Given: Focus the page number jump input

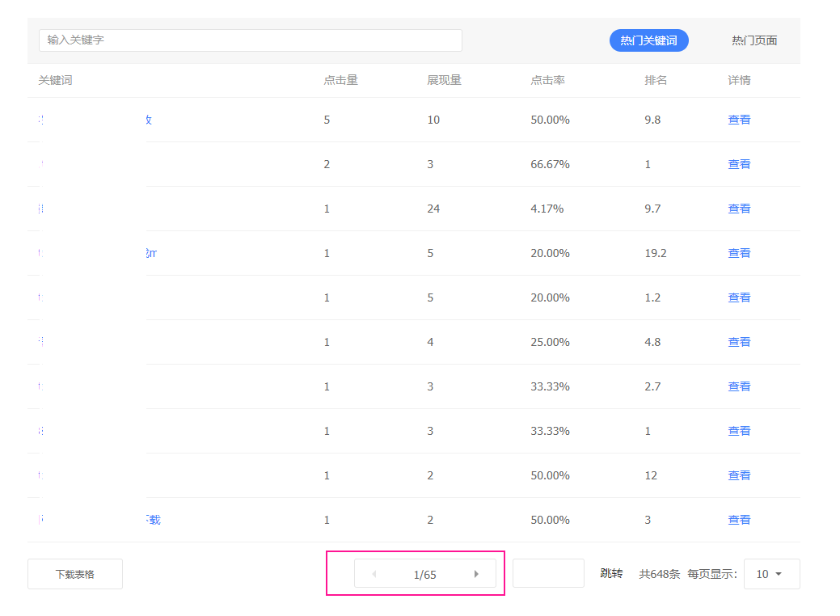Looking at the screenshot, I should (x=548, y=574).
